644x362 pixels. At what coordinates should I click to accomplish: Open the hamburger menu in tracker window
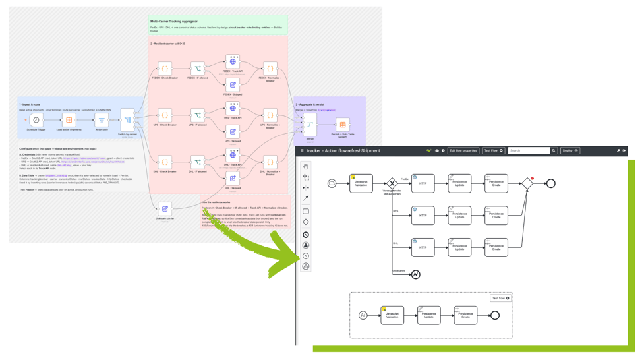click(302, 151)
